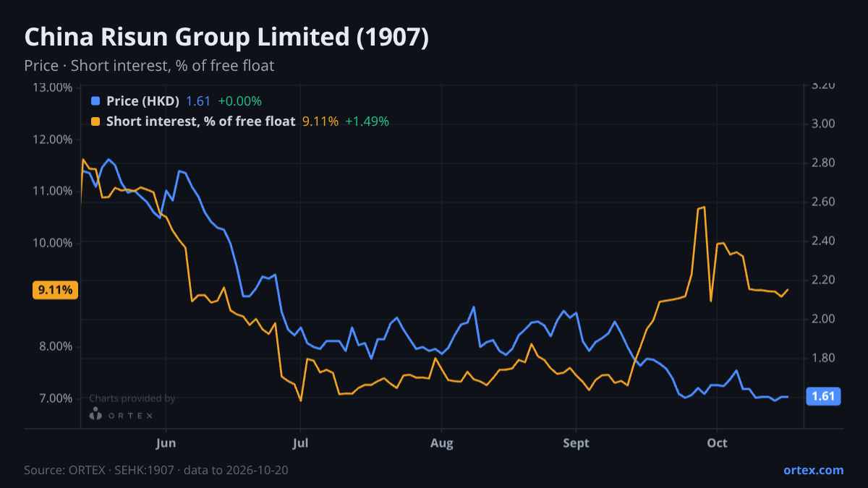Viewport: 868px width, 488px height.
Task: Click the 2.00 right axis label
Action: [x=824, y=319]
